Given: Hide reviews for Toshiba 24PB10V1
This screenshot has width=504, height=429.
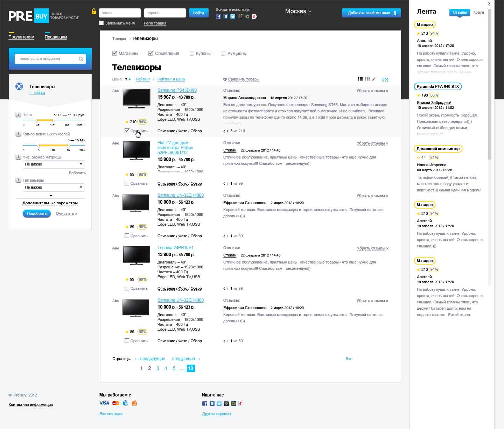Looking at the screenshot, I should [x=372, y=248].
